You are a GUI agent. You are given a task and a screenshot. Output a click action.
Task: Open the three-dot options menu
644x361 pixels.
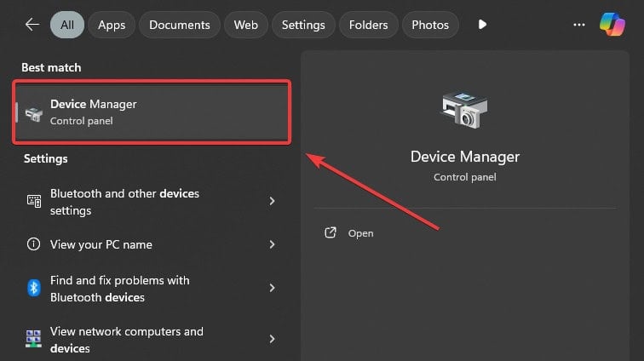[579, 25]
